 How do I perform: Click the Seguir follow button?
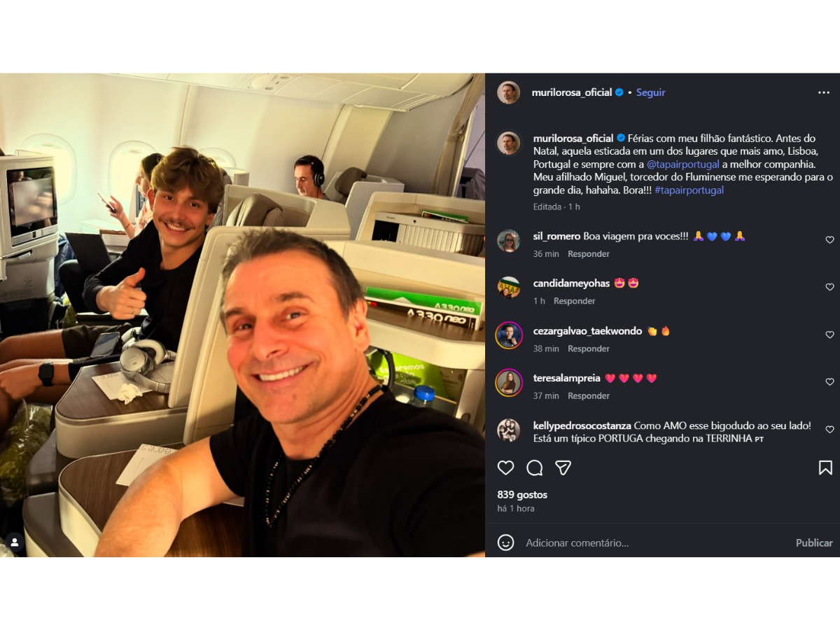coord(650,92)
